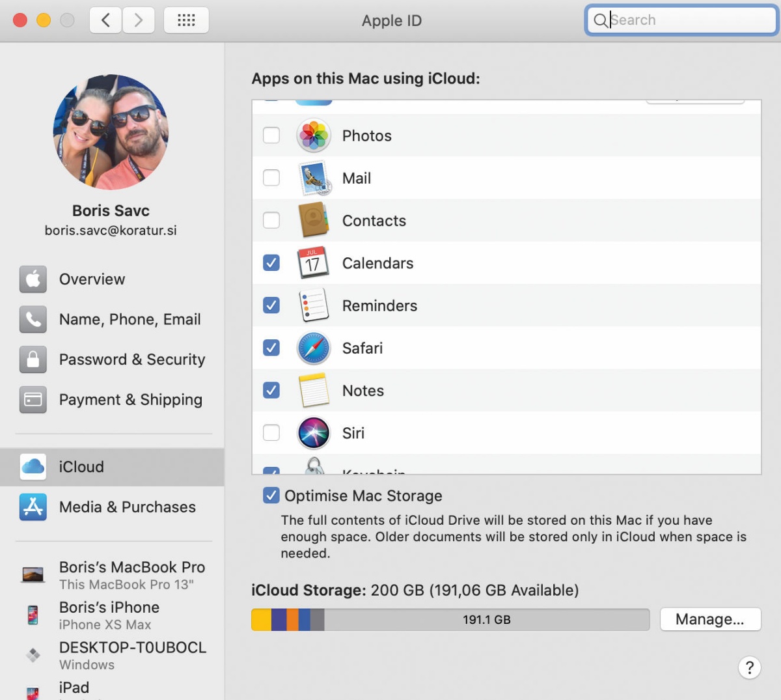Click the App Store icon for Media & Purchases
Image resolution: width=781 pixels, height=700 pixels.
tap(33, 507)
